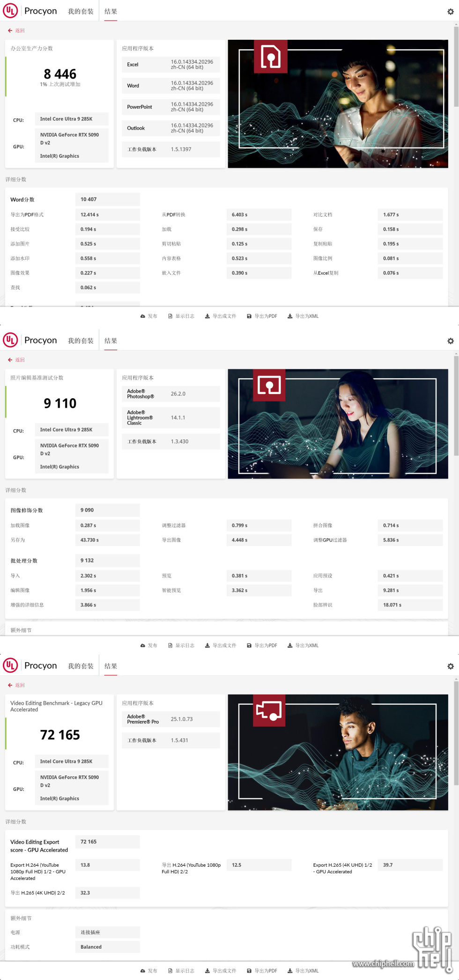Click the Office Productivity benchmark banner image
The width and height of the screenshot is (459, 980).
click(338, 104)
